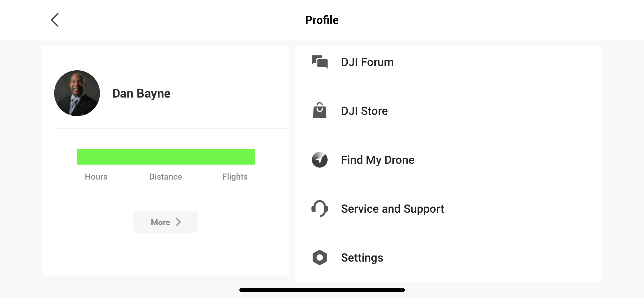Viewport: 644px width, 298px height.
Task: Open the DJI Forum menu entry
Action: 367,62
